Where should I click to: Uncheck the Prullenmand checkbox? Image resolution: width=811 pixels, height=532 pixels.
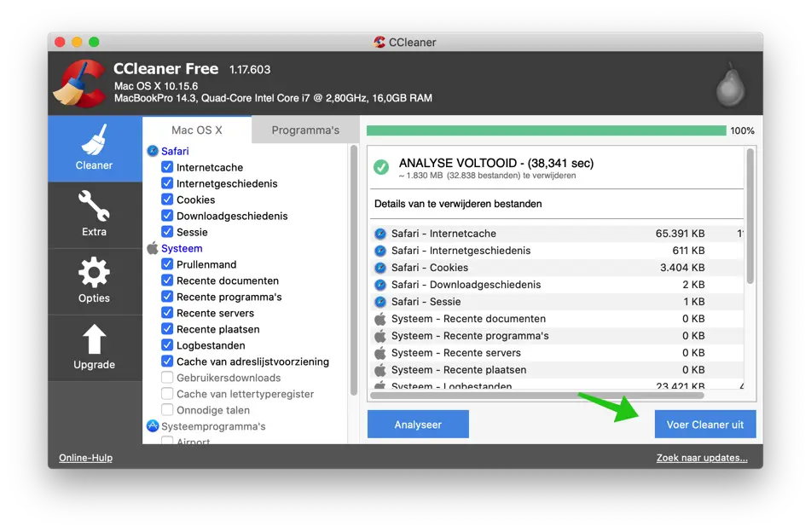[x=167, y=264]
